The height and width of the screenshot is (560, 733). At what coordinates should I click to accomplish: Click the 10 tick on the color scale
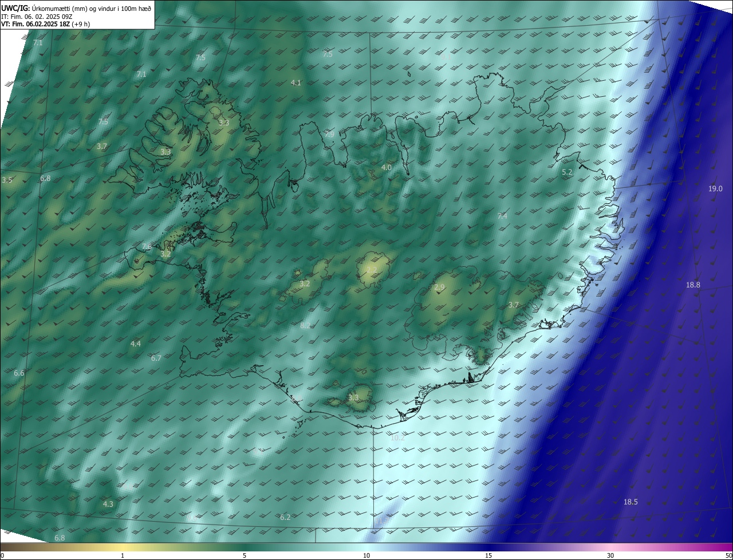tap(366, 555)
